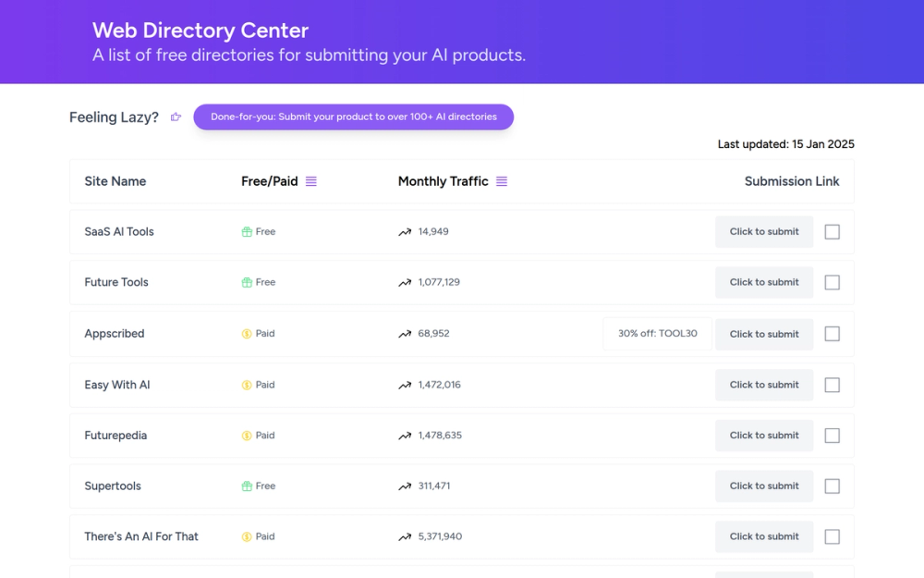
Task: Click the Web Directory Center title
Action: coord(201,31)
